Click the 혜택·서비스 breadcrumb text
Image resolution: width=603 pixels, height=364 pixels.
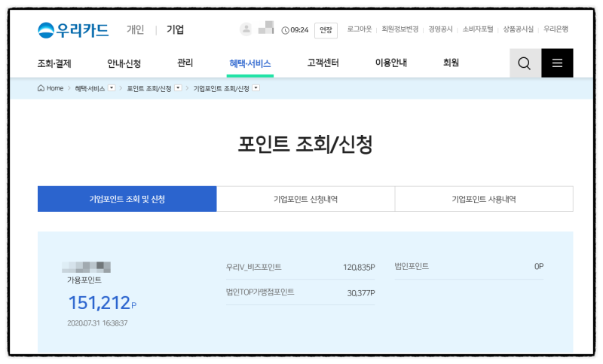pyautogui.click(x=90, y=88)
